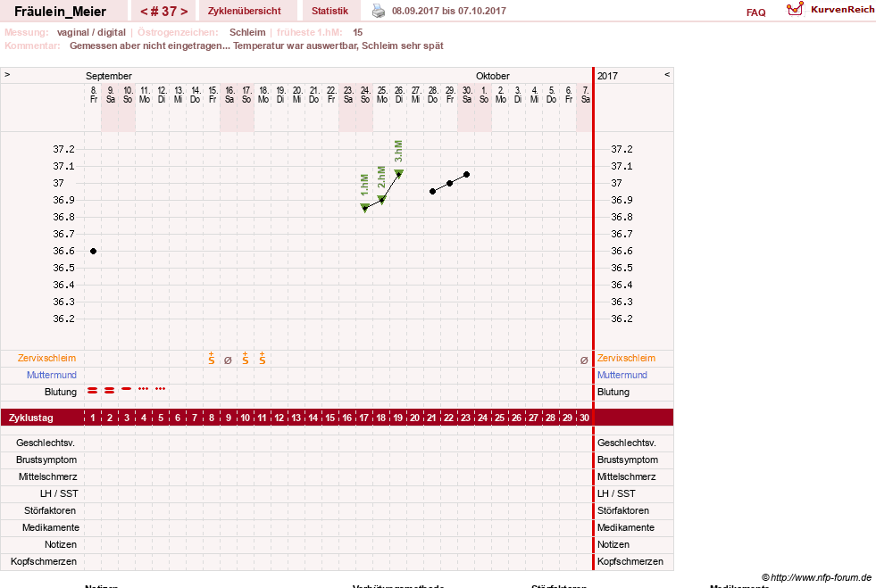Click the spotting dots on day 4

coord(144,388)
